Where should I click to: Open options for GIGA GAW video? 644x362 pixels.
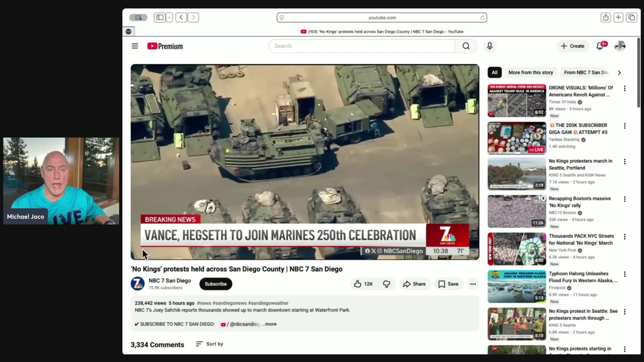pyautogui.click(x=624, y=126)
